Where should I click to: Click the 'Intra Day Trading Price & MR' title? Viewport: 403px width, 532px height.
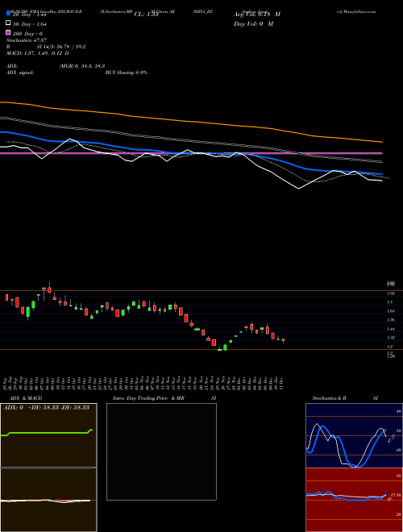148,398
